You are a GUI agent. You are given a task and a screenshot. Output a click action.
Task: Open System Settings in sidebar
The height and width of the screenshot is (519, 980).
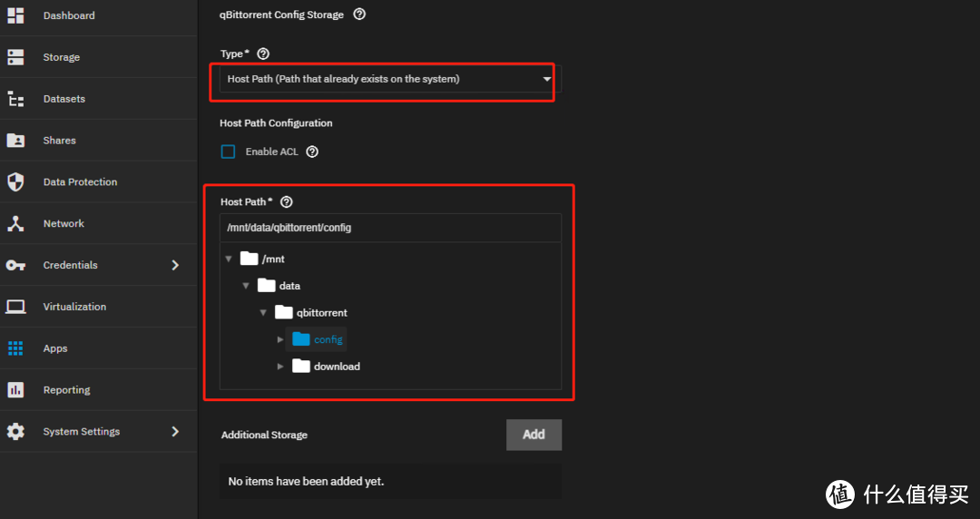pyautogui.click(x=81, y=432)
